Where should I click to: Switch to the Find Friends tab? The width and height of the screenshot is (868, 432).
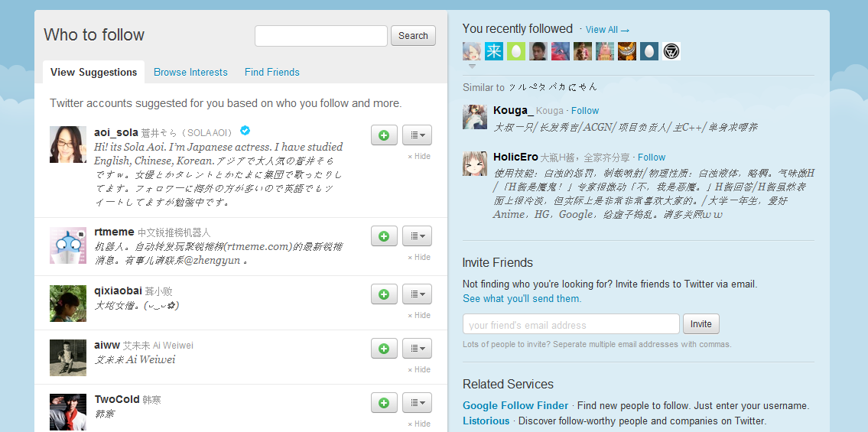coord(271,72)
